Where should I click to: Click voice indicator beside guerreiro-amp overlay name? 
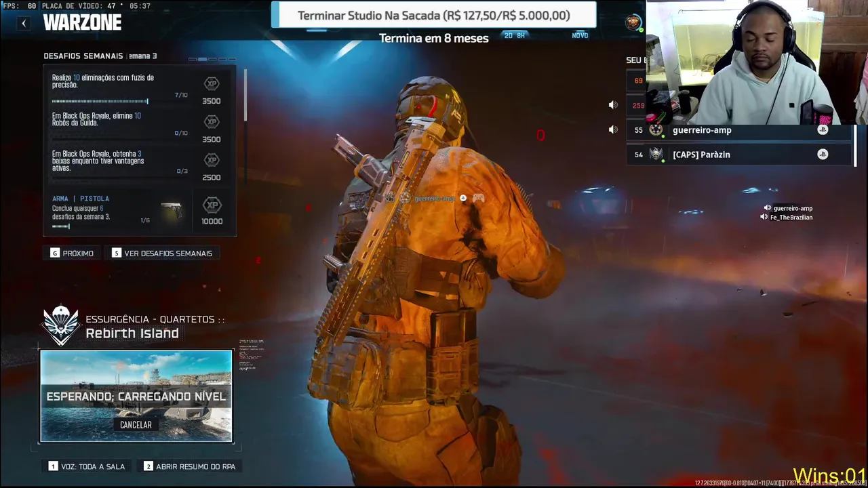pyautogui.click(x=768, y=208)
